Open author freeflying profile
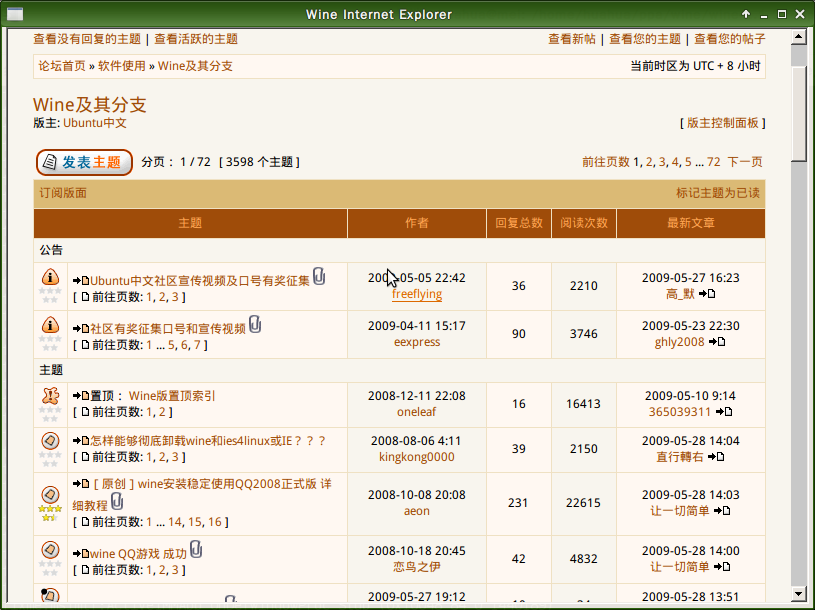Screen dimensions: 815x610 pyautogui.click(x=417, y=294)
